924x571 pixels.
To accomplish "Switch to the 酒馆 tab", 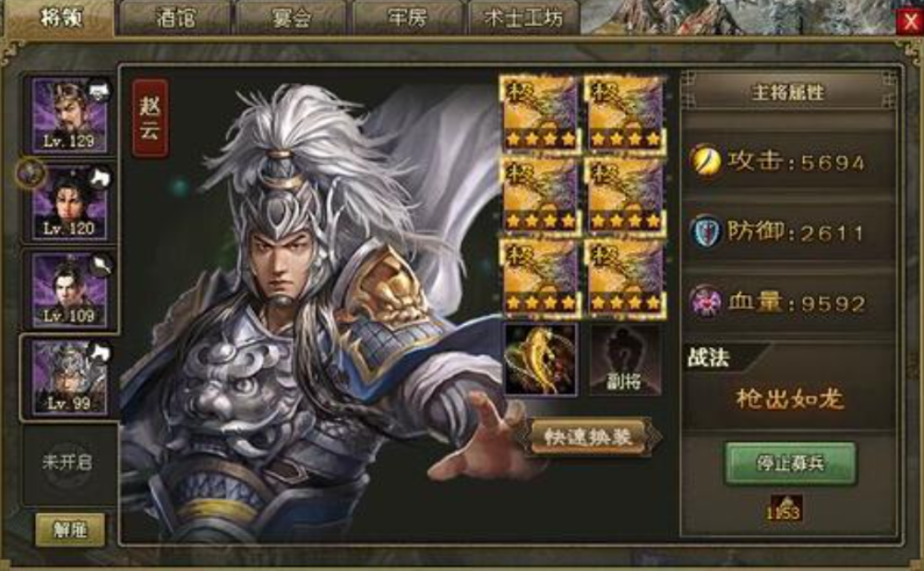I will (175, 18).
